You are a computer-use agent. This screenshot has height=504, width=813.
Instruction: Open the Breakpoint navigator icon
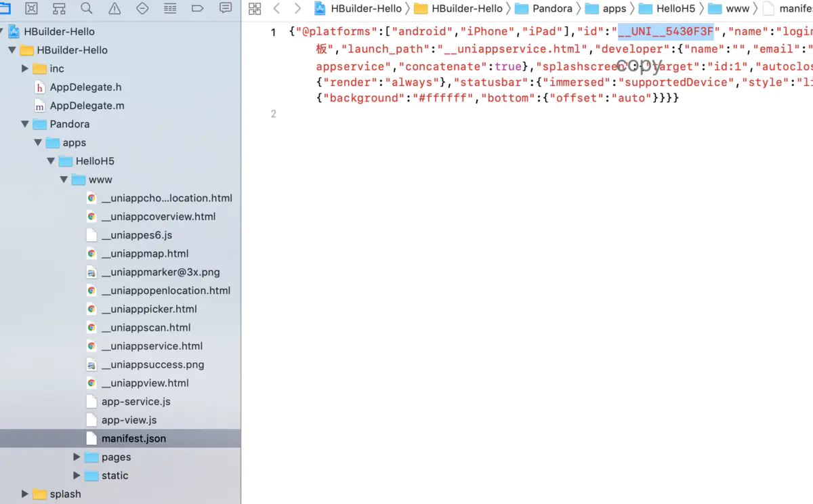pos(198,9)
